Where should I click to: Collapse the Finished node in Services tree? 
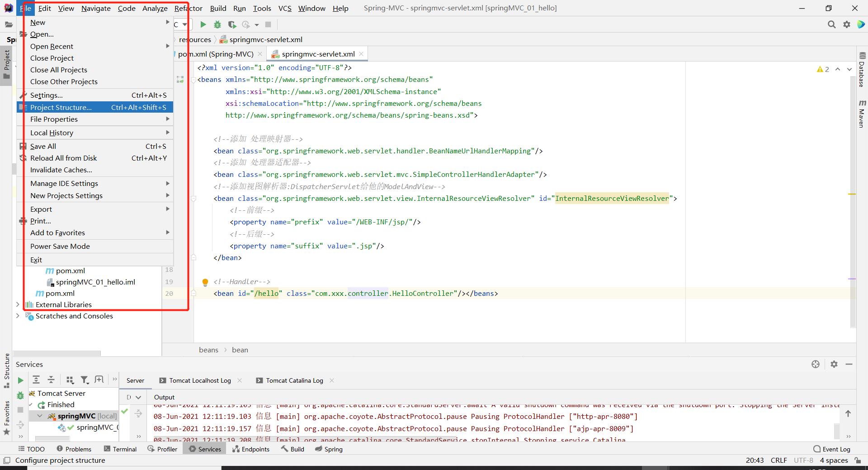(31, 404)
